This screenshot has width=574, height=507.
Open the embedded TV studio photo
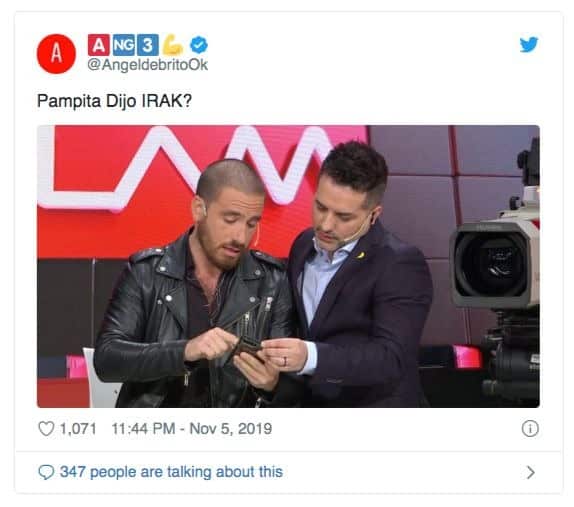(288, 266)
